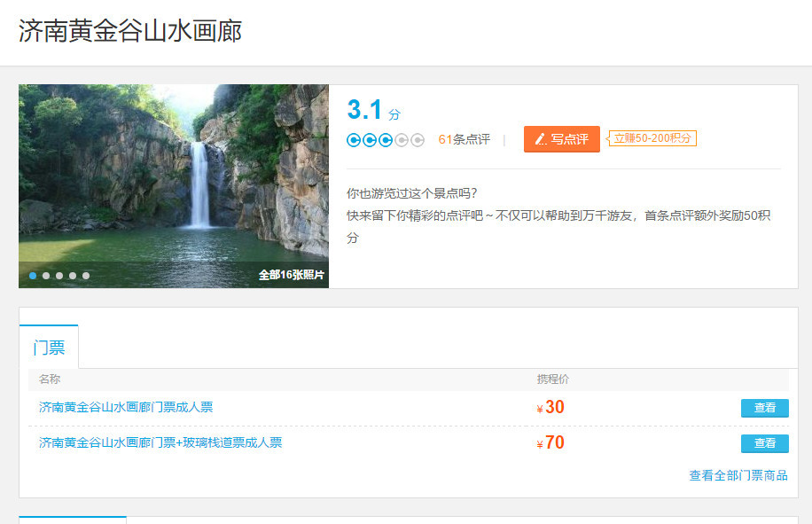Open the 61条点评 reviews link
Image resolution: width=812 pixels, height=524 pixels.
tap(464, 139)
